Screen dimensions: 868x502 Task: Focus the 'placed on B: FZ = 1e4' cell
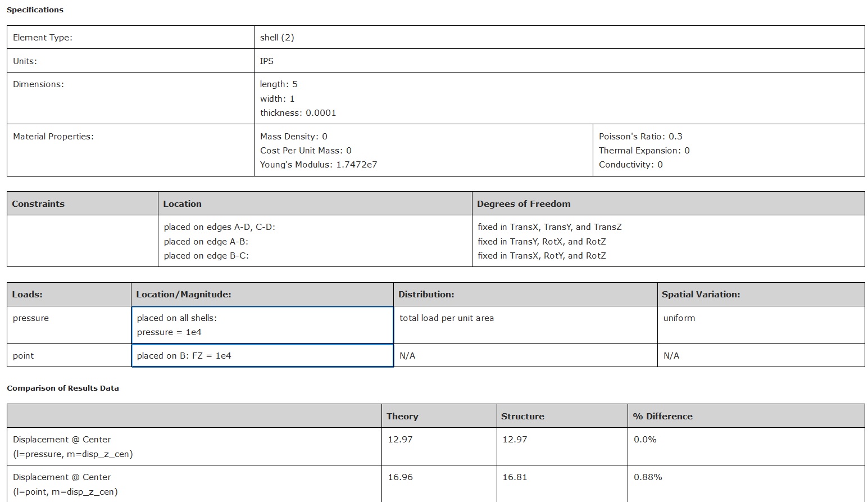[262, 356]
